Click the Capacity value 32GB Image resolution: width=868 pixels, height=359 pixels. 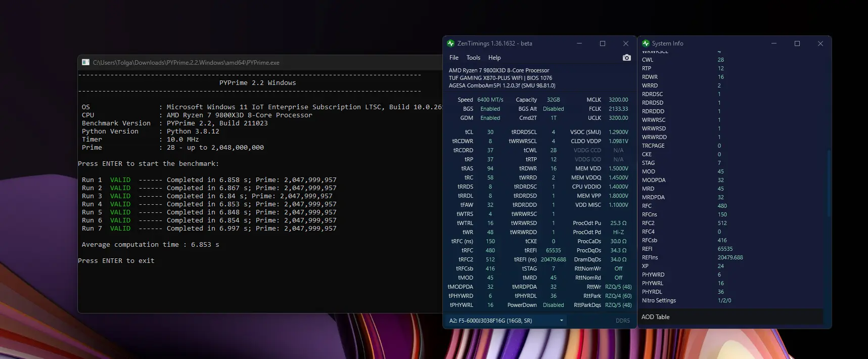(554, 100)
